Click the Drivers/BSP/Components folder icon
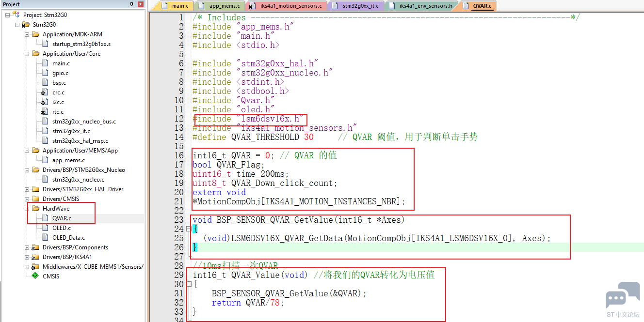 pyautogui.click(x=35, y=247)
